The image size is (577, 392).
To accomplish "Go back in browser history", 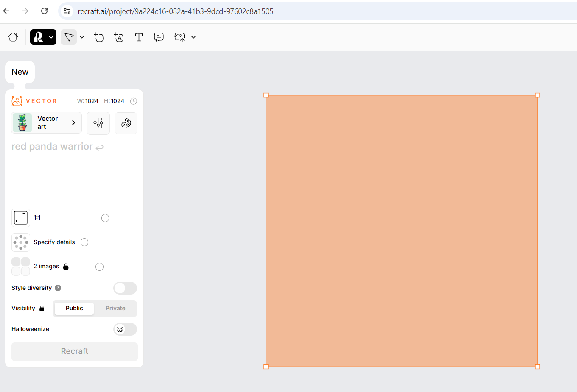I will (6, 11).
